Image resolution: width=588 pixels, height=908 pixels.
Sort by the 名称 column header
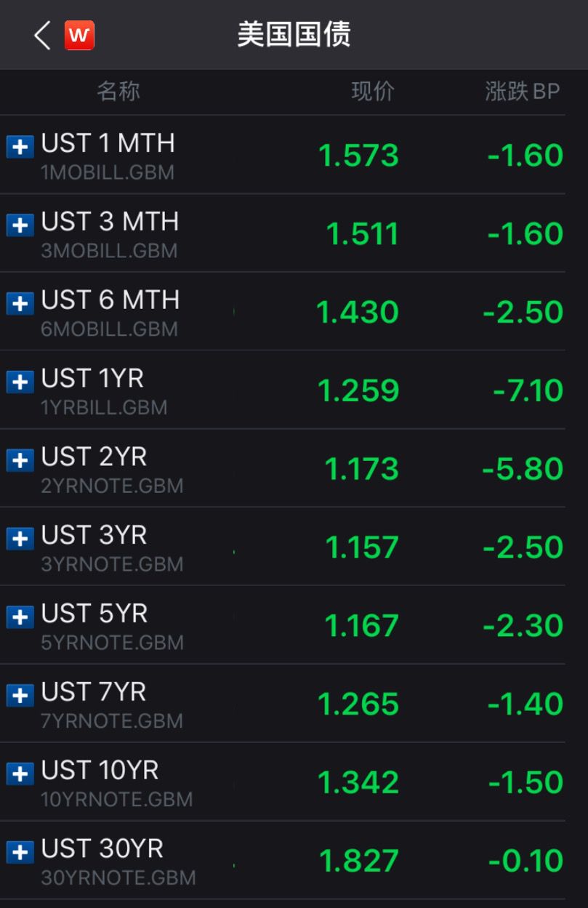[x=118, y=92]
